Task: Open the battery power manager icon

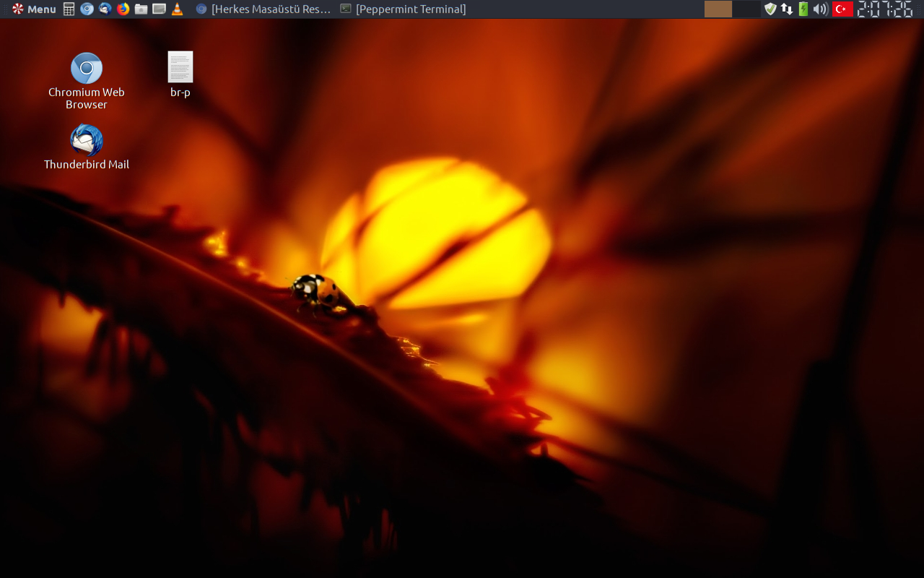Action: pyautogui.click(x=803, y=9)
